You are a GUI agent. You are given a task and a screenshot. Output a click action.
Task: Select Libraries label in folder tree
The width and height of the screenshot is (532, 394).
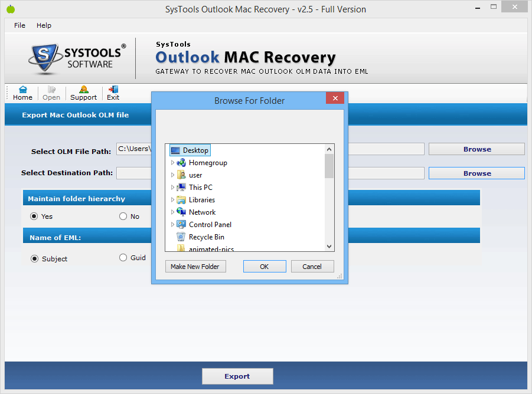coord(202,200)
